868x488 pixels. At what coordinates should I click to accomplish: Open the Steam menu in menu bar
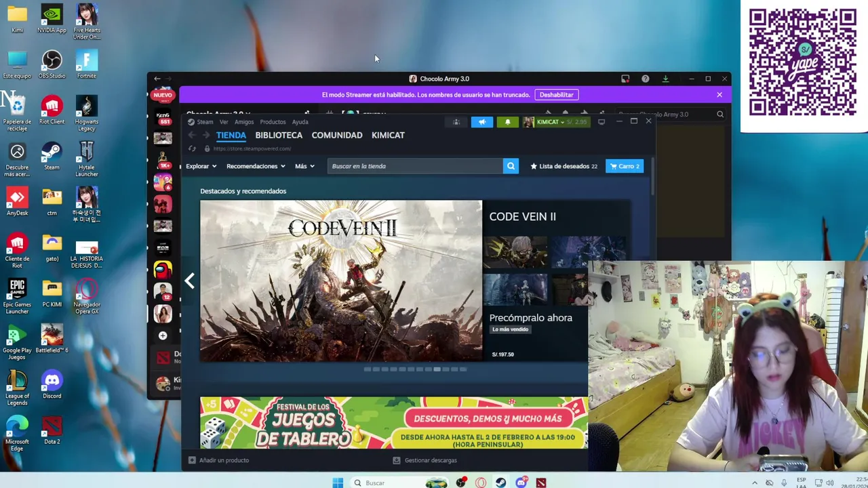[204, 122]
